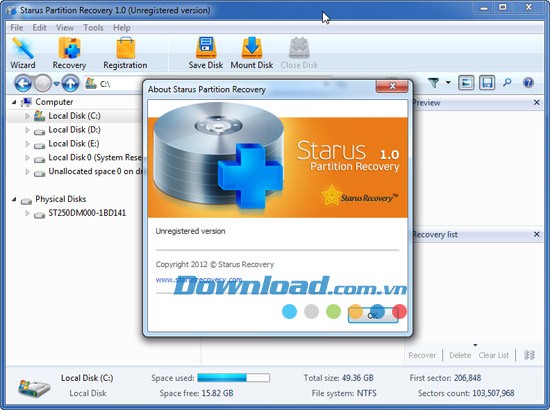This screenshot has width=550, height=410.
Task: Select Local Disk (C:) in tree
Action: tap(74, 116)
